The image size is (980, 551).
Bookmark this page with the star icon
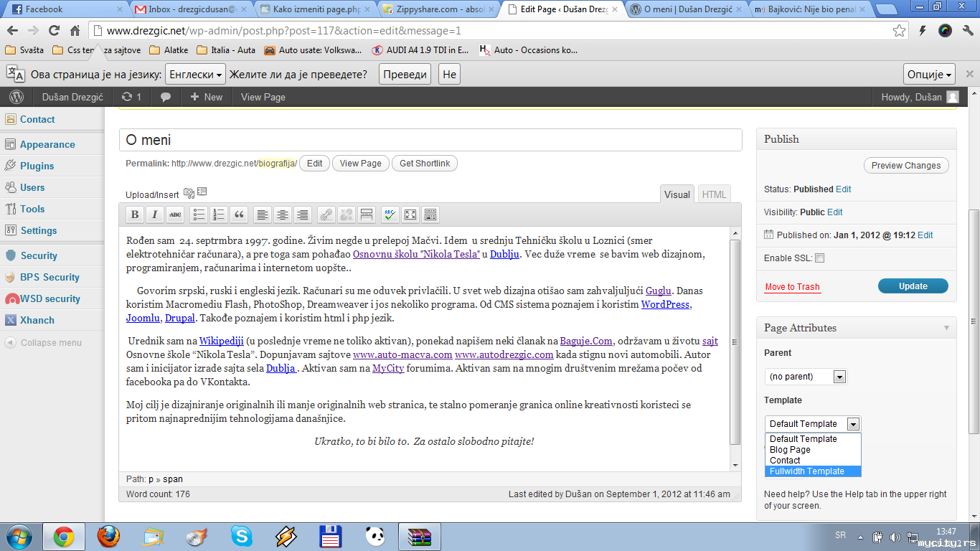pyautogui.click(x=900, y=31)
